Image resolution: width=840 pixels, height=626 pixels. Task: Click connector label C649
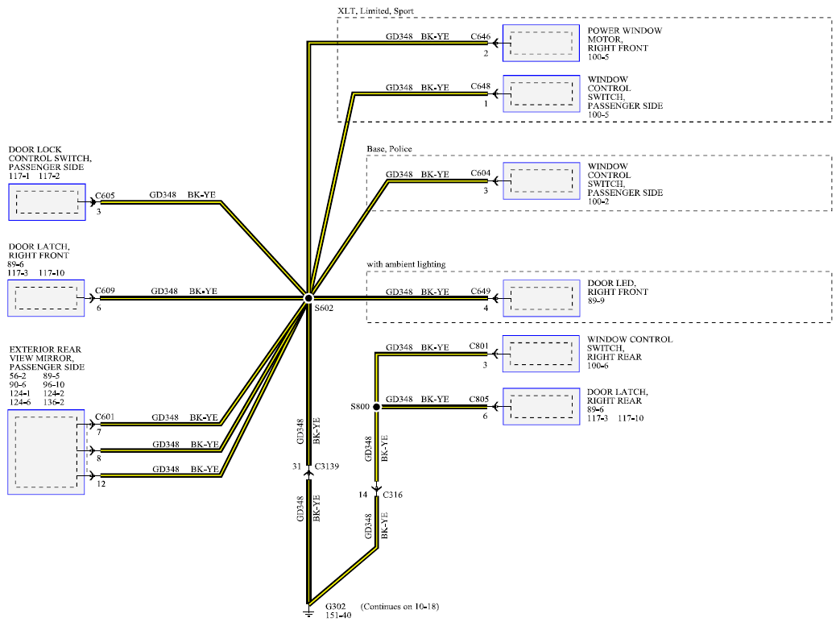(481, 291)
